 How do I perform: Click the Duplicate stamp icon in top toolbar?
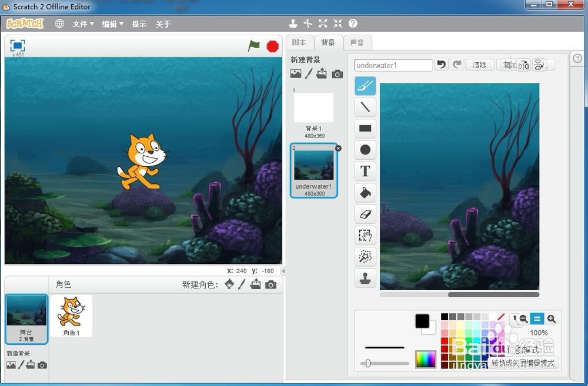(293, 24)
